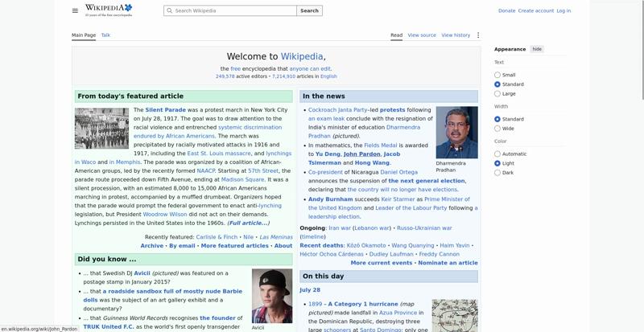Viewport: 644px width, 332px height.
Task: Open the featured article Archive link
Action: click(x=152, y=246)
